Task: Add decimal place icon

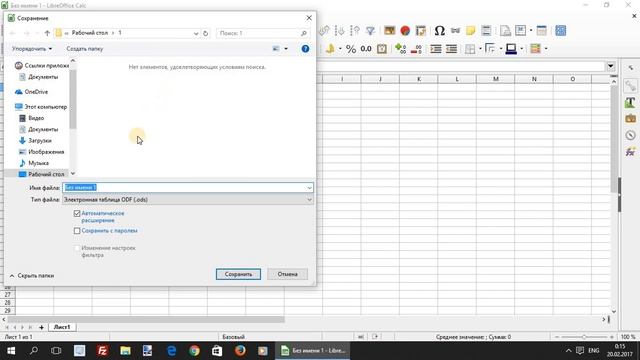Action: pyautogui.click(x=400, y=49)
